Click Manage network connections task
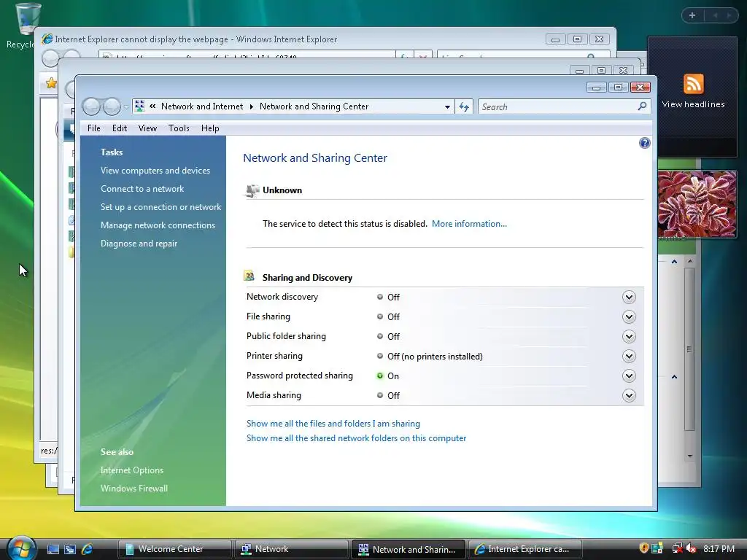The width and height of the screenshot is (747, 560). click(x=158, y=225)
